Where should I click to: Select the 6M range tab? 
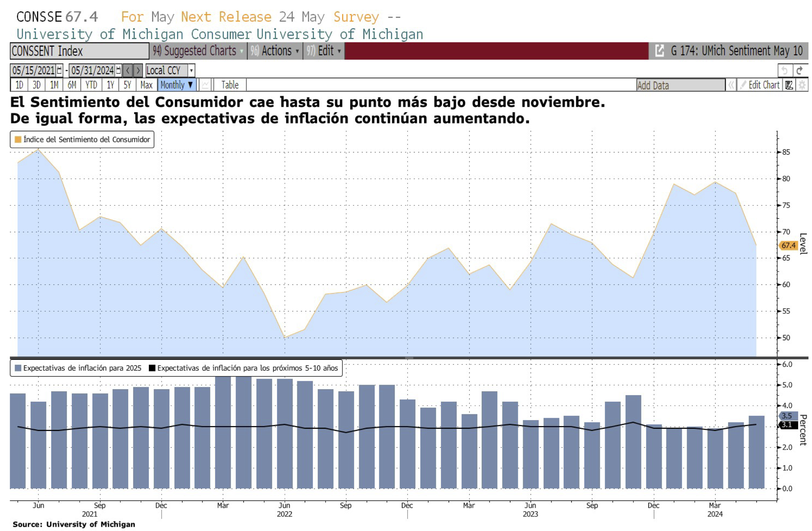click(x=72, y=85)
